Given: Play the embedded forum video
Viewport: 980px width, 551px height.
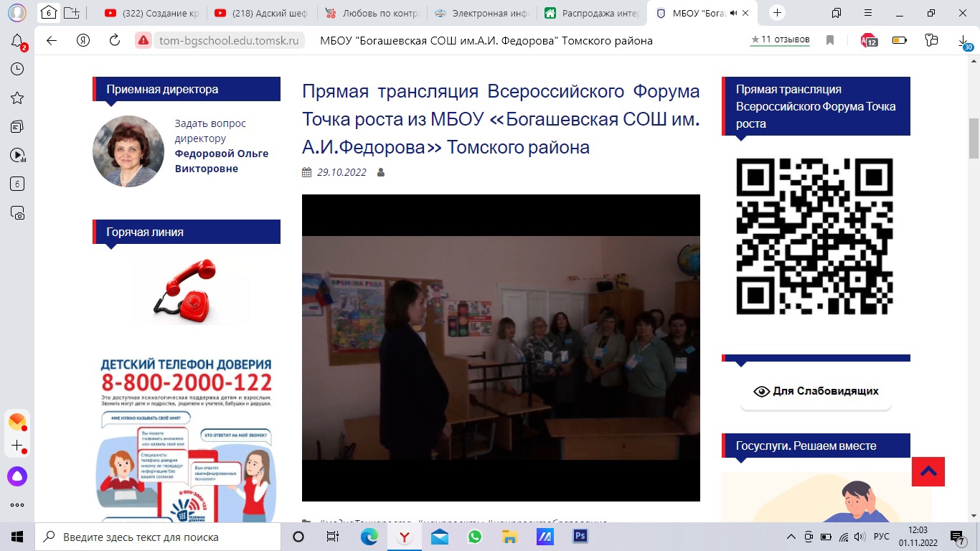Looking at the screenshot, I should point(501,348).
